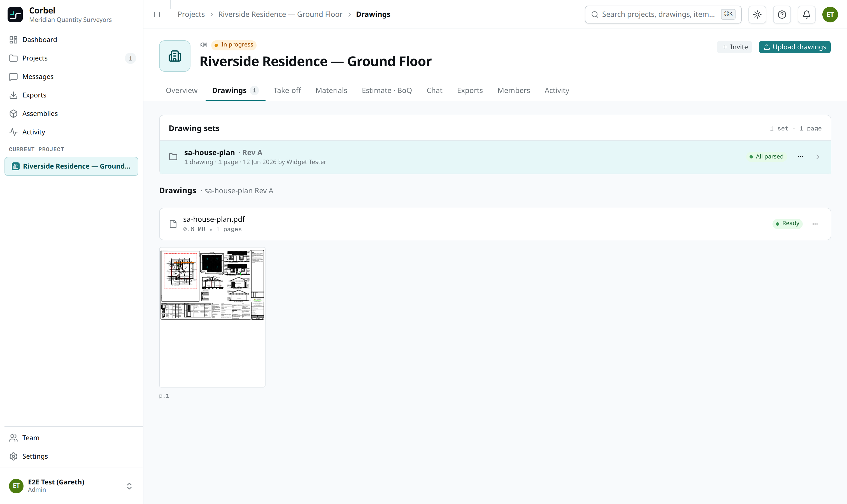Image resolution: width=847 pixels, height=504 pixels.
Task: Click the ET user avatar in header
Action: tap(830, 15)
